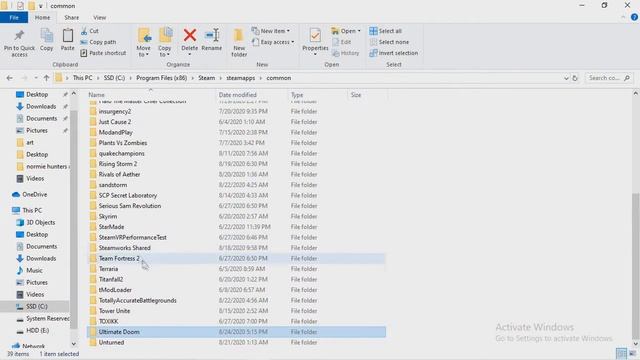
Task: Click the Edit command in ribbon
Action: pos(342,42)
